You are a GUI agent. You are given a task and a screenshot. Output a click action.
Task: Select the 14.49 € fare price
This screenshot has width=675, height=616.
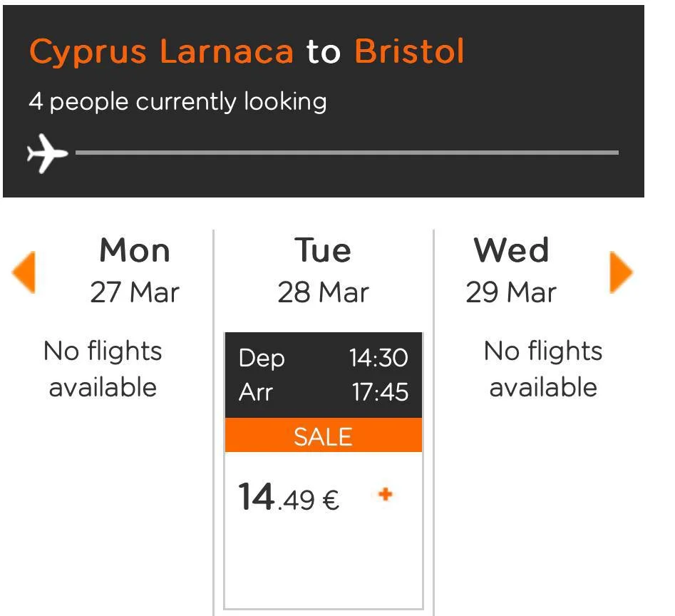pyautogui.click(x=289, y=498)
